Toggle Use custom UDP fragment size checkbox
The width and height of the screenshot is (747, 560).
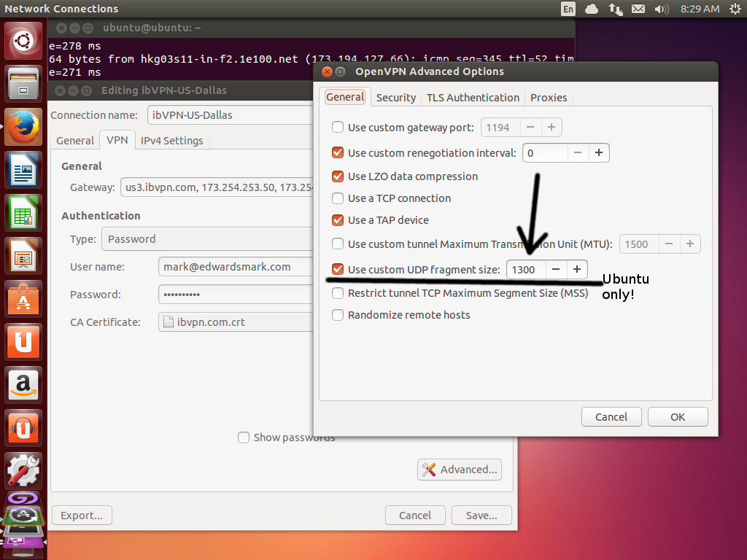pos(338,270)
